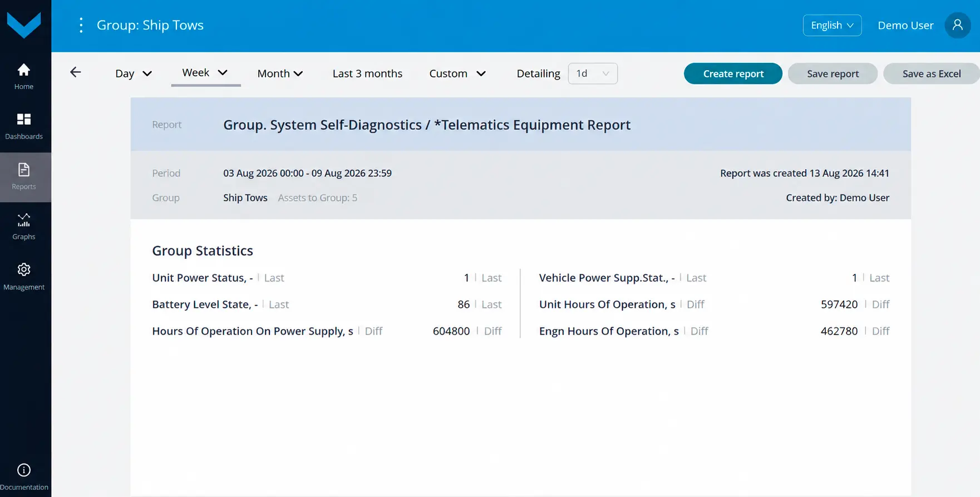Click Create report button
This screenshot has height=497, width=980.
733,73
